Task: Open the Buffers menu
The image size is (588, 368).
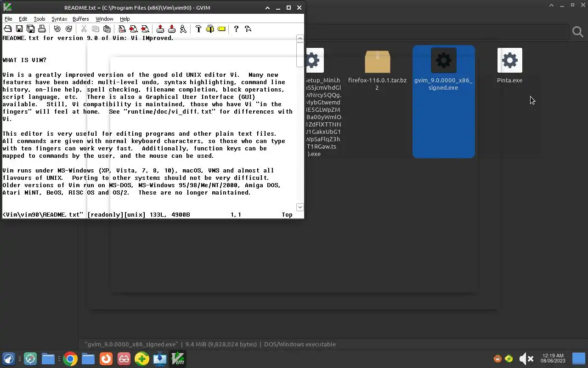Action: click(x=81, y=19)
